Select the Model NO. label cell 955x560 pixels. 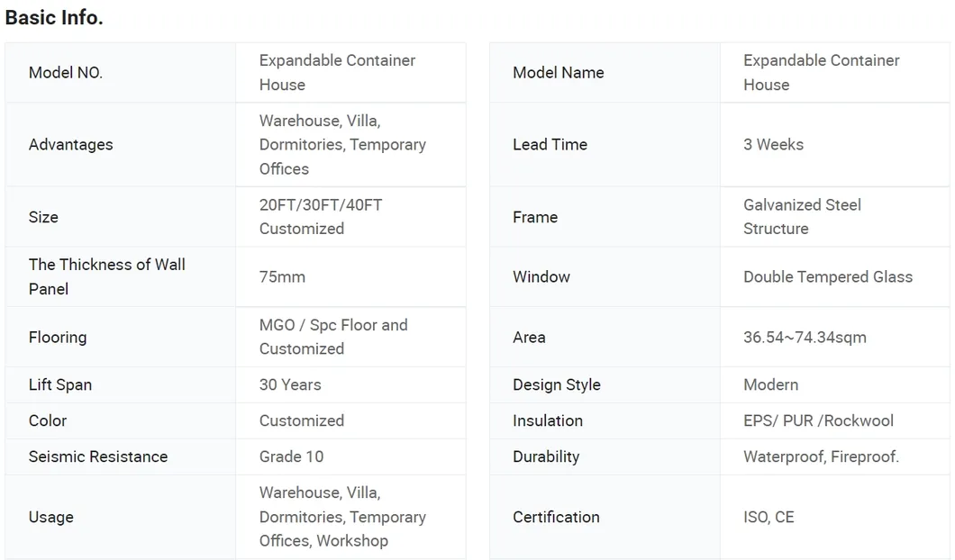[65, 72]
